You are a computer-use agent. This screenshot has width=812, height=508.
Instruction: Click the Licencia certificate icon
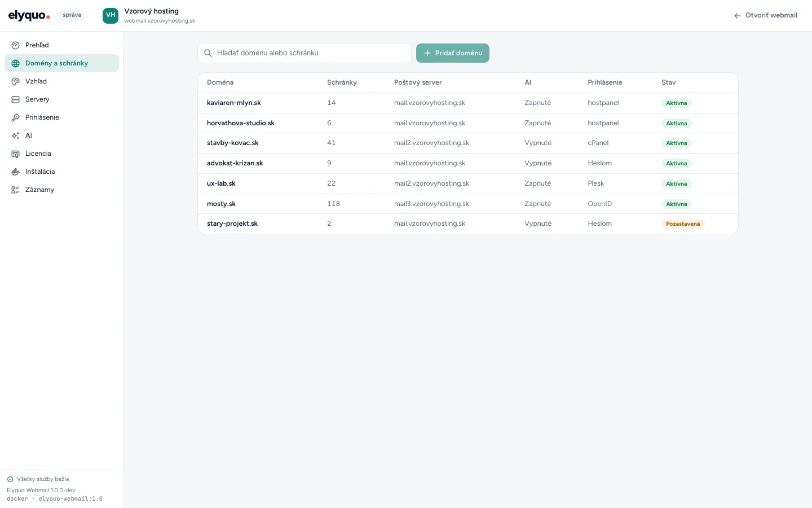click(x=16, y=154)
